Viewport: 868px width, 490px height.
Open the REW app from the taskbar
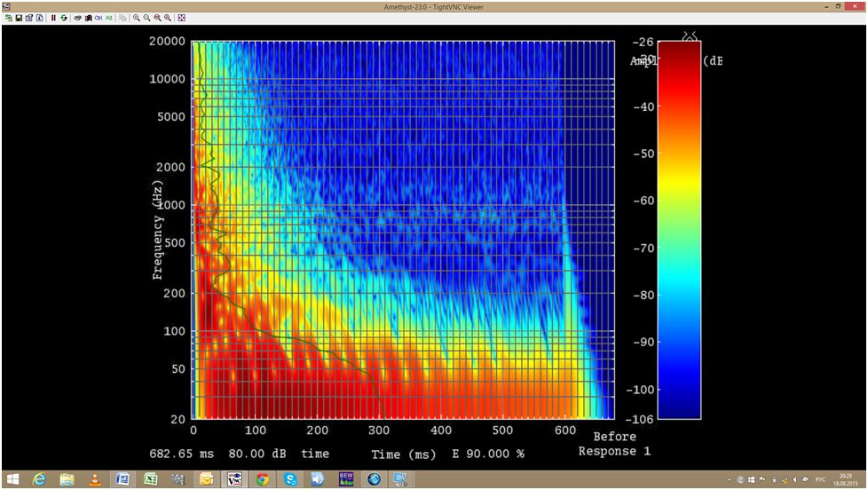click(346, 479)
